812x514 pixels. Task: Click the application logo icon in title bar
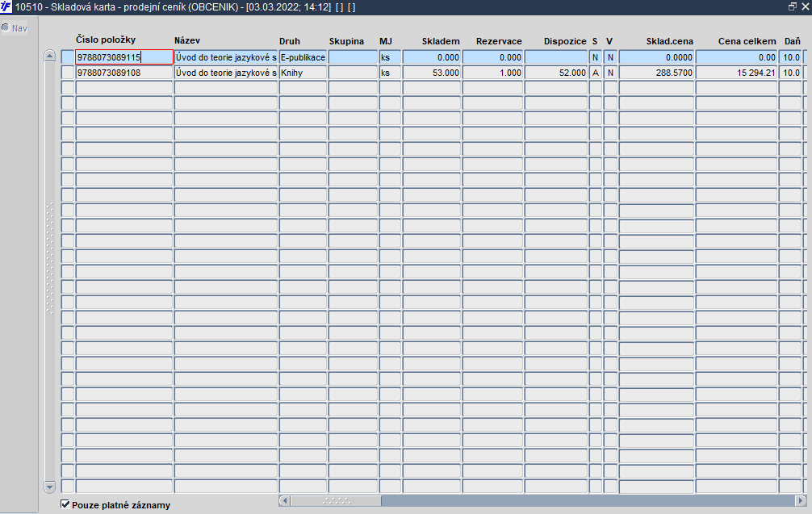[x=6, y=6]
